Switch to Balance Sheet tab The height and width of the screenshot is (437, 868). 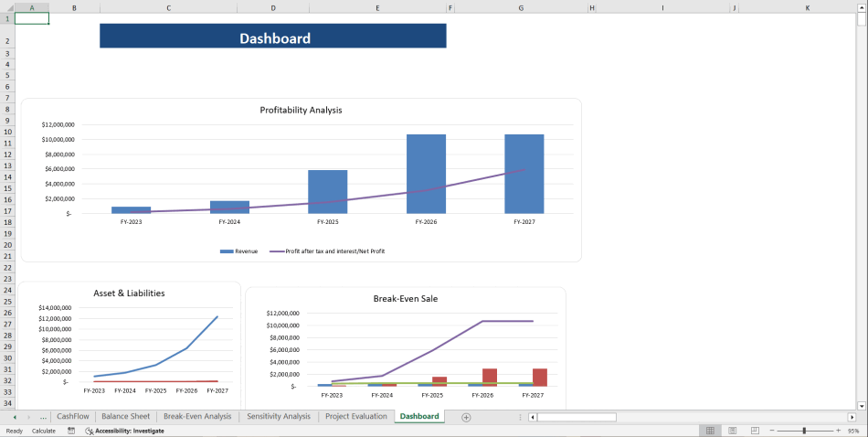125,417
